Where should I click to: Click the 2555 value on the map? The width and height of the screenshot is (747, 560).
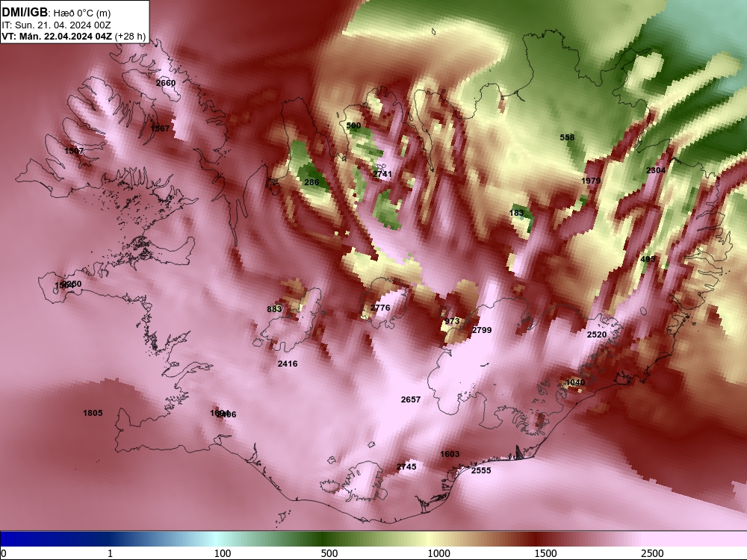point(480,470)
